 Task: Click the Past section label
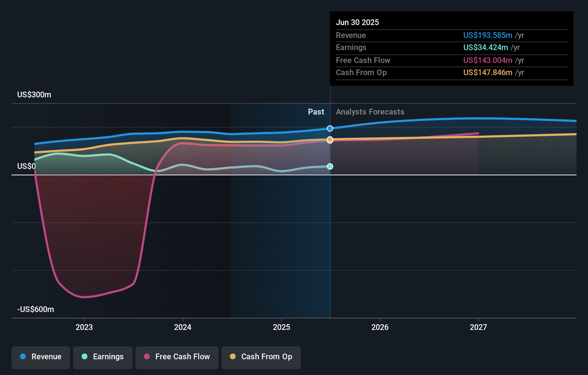(x=316, y=112)
